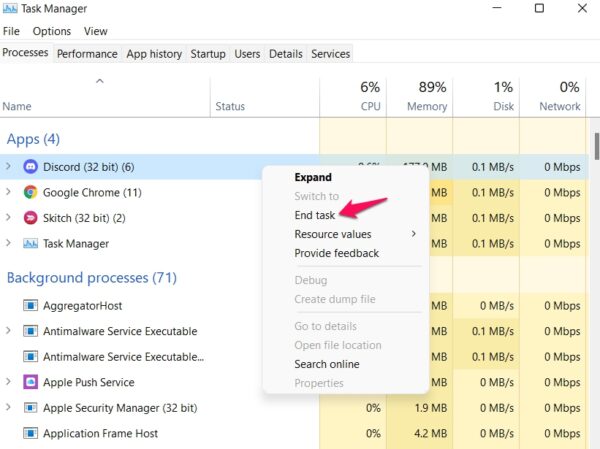Click the Skitch app icon
Screen dimensions: 600x449
(31, 218)
